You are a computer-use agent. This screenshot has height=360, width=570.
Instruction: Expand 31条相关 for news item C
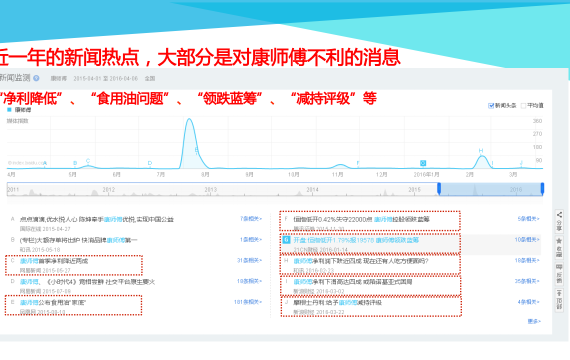[x=249, y=260]
